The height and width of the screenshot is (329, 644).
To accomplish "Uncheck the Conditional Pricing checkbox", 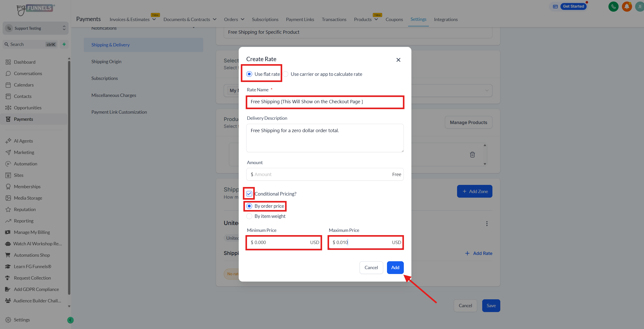I will tap(249, 194).
